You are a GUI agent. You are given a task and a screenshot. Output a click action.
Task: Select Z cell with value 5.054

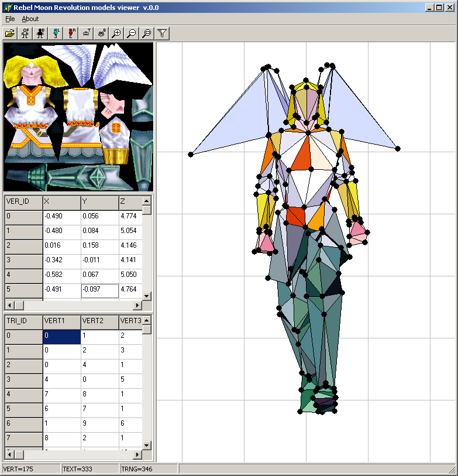(130, 232)
